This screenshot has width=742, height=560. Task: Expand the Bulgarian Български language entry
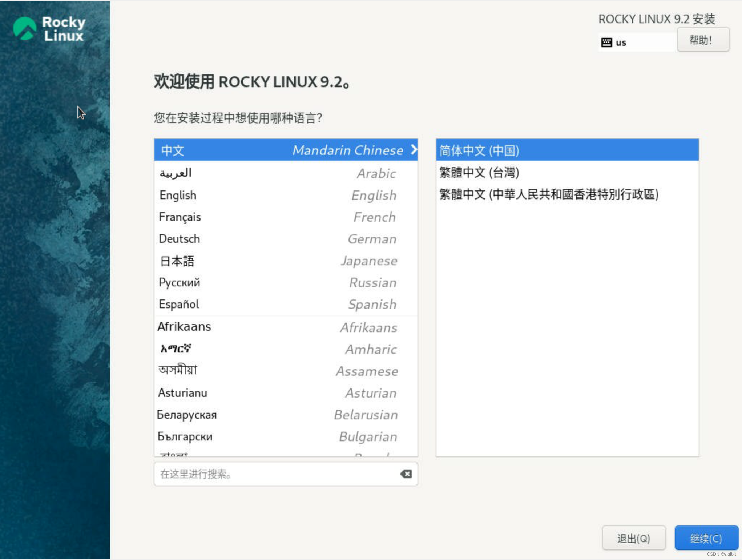(285, 436)
